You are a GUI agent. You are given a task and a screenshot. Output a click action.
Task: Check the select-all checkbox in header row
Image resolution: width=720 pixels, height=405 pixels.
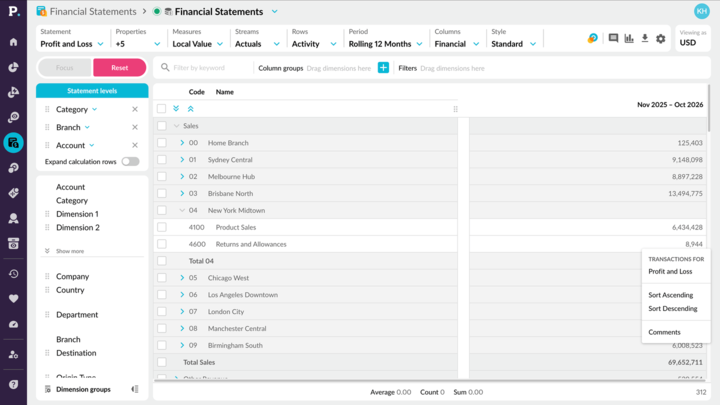pyautogui.click(x=161, y=109)
